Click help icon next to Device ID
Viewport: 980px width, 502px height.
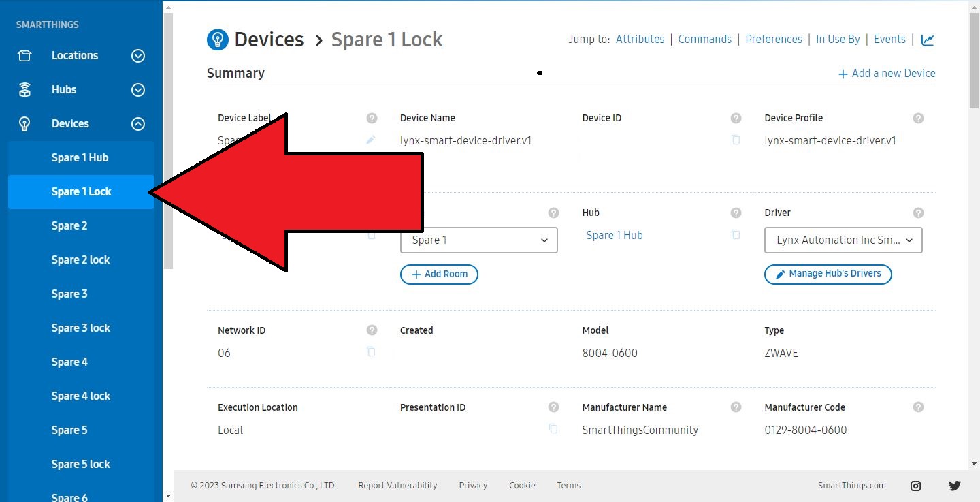[736, 118]
